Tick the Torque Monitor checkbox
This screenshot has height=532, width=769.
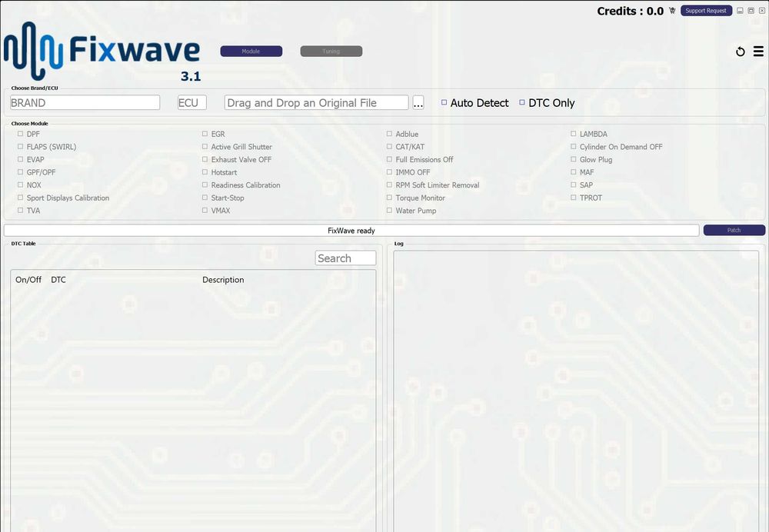click(x=389, y=197)
